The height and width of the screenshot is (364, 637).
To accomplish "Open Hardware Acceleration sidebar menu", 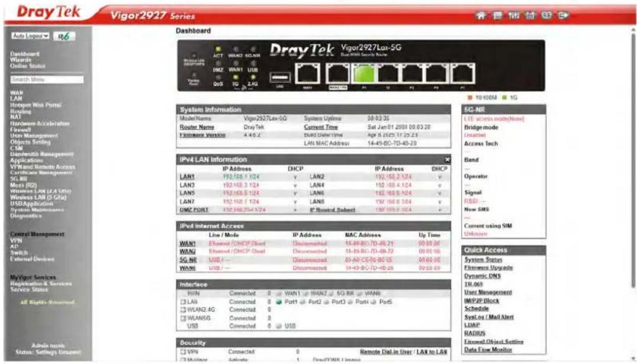I will [x=40, y=124].
